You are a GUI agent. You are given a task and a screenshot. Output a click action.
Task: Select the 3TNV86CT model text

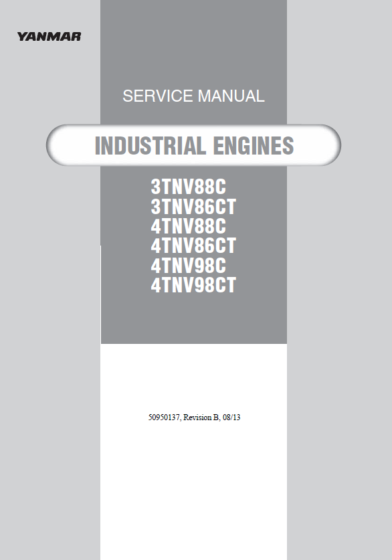tap(193, 207)
